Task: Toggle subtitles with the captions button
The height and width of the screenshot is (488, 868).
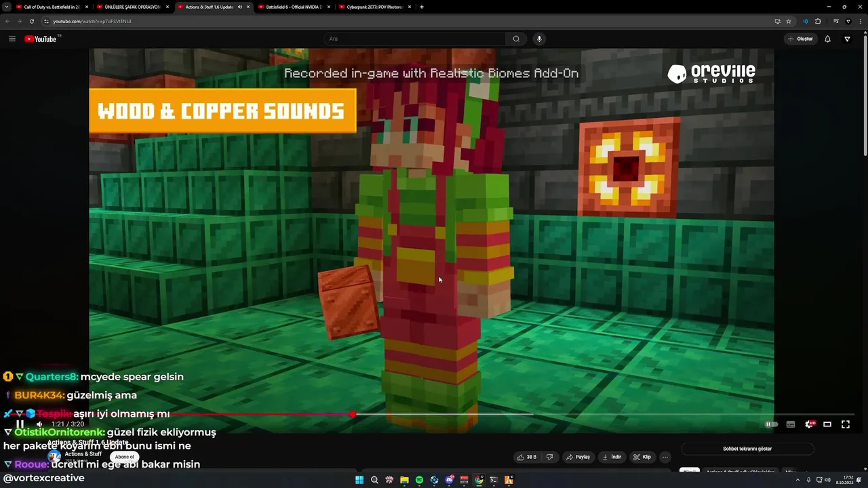Action: (791, 424)
